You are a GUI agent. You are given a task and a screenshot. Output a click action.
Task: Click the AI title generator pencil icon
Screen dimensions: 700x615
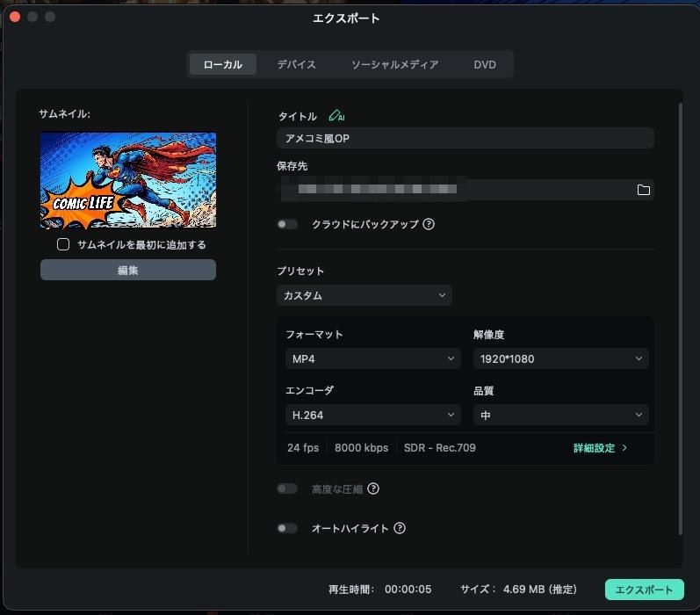[x=336, y=116]
